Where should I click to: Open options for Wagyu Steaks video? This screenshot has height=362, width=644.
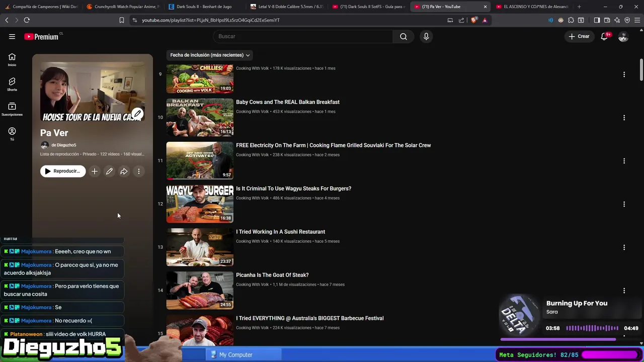click(x=624, y=204)
